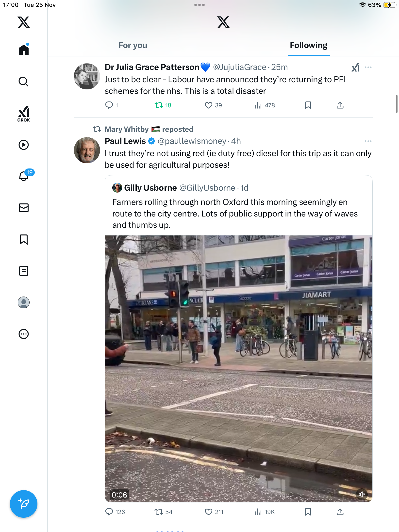Open @paullewismoney profile handle
The height and width of the screenshot is (532, 399).
(192, 141)
